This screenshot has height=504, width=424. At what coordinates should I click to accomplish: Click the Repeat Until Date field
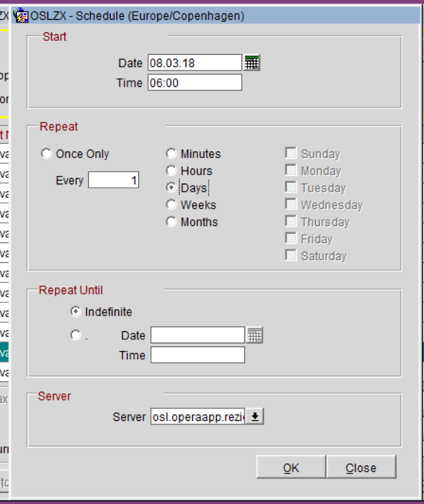[x=198, y=335]
